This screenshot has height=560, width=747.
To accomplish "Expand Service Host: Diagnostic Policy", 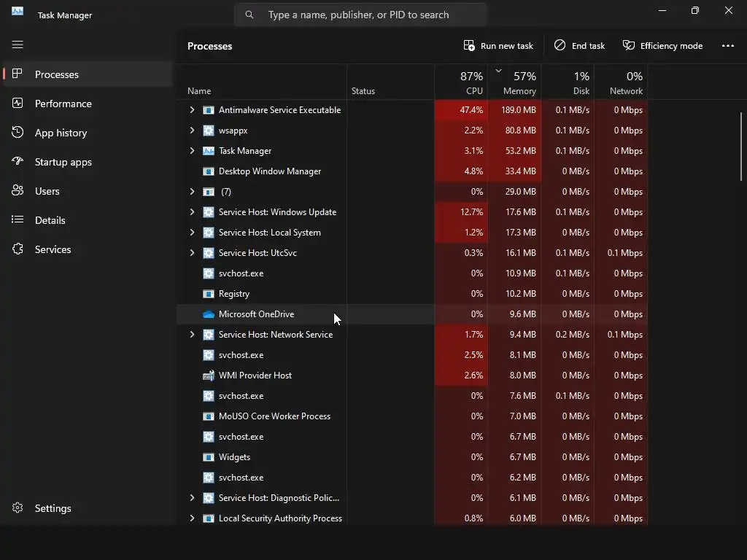I will tap(192, 498).
